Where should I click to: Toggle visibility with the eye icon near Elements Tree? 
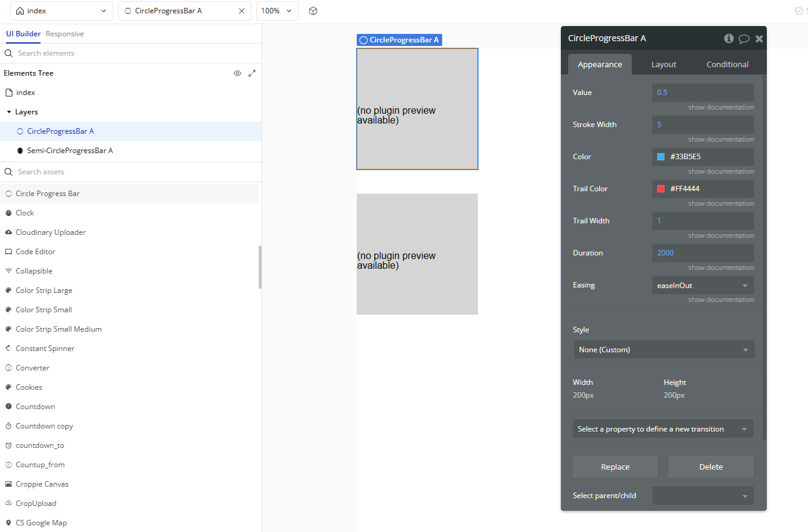[x=237, y=73]
